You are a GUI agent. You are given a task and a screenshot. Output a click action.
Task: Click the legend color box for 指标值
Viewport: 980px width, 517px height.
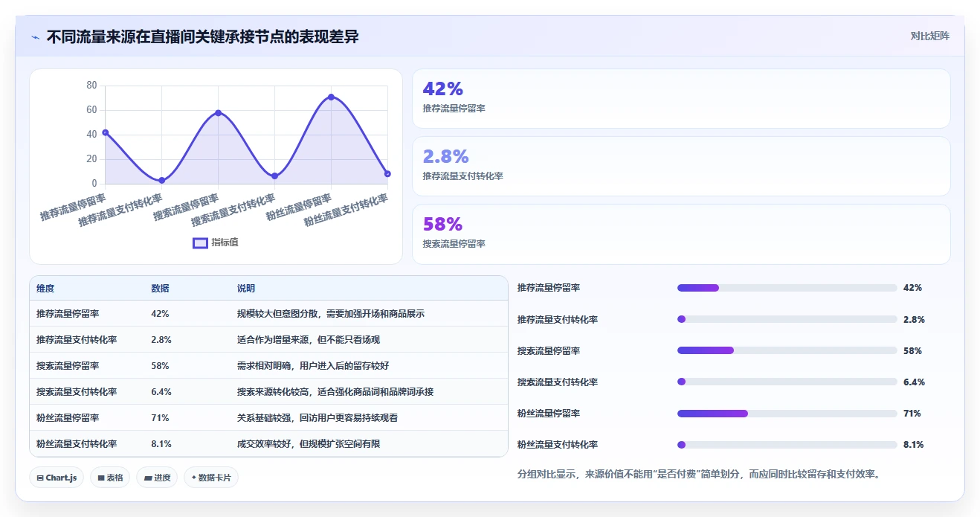point(200,243)
